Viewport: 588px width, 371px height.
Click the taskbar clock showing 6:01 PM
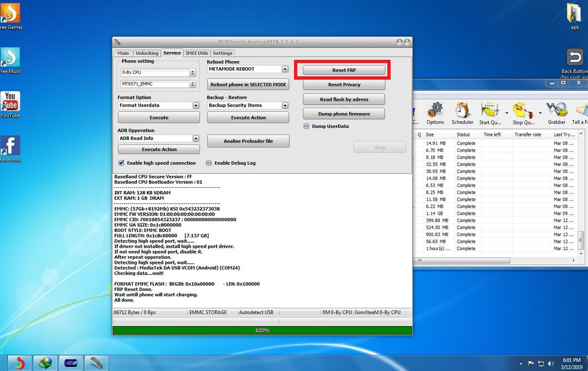pos(572,364)
